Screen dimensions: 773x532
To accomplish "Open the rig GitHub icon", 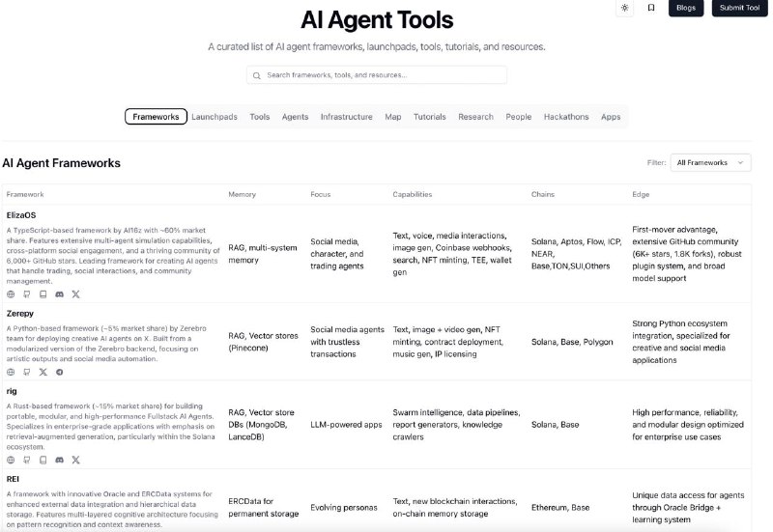I will click(27, 460).
